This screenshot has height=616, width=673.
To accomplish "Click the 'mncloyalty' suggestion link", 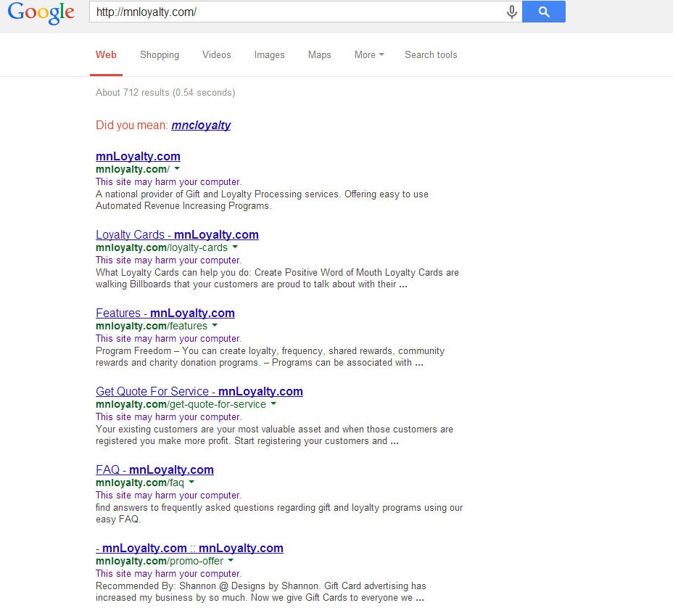I will coord(201,126).
